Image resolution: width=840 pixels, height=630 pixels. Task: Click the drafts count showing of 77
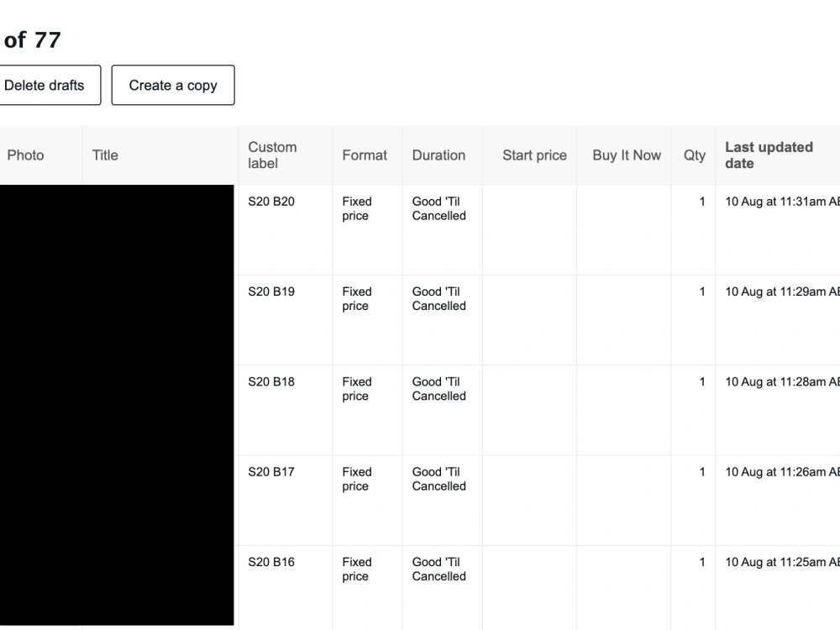pos(31,39)
